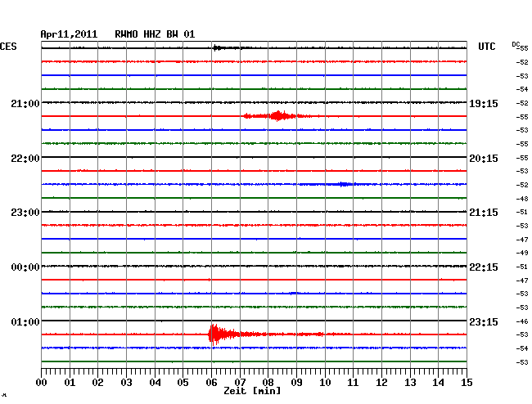Click the station header "RWMO HHZ BW 01"
This screenshot has width=532, height=404.
click(x=155, y=34)
